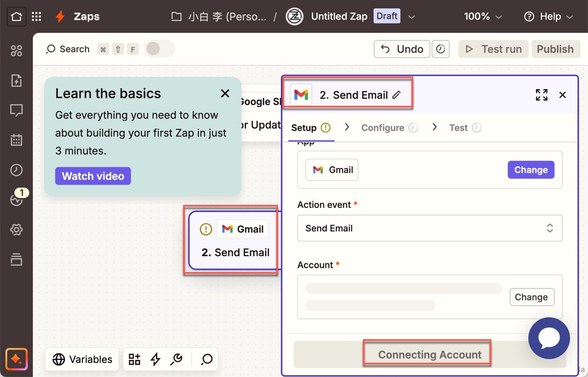The height and width of the screenshot is (377, 588).
Task: Click the Publish button
Action: click(555, 49)
